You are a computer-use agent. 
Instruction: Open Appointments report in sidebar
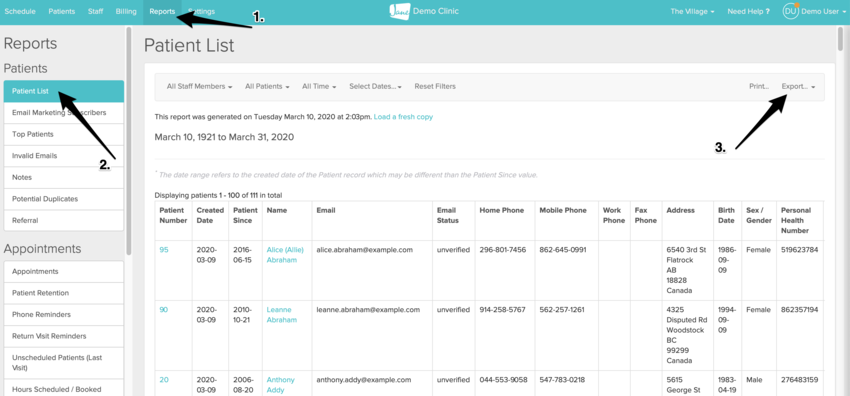click(63, 271)
